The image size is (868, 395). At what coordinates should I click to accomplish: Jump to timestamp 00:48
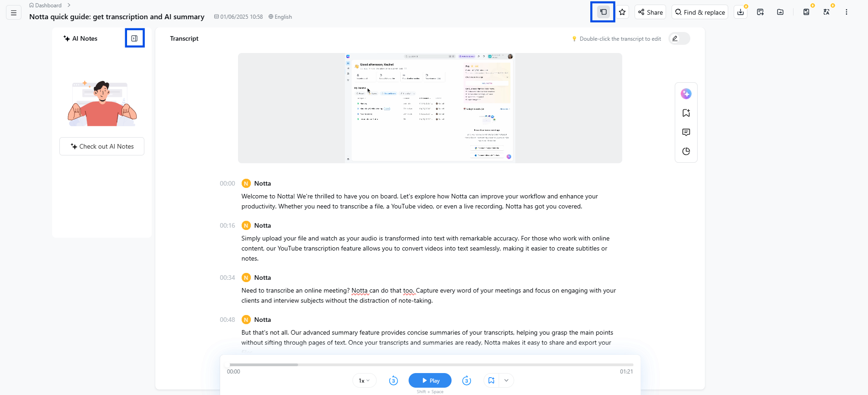[228, 320]
